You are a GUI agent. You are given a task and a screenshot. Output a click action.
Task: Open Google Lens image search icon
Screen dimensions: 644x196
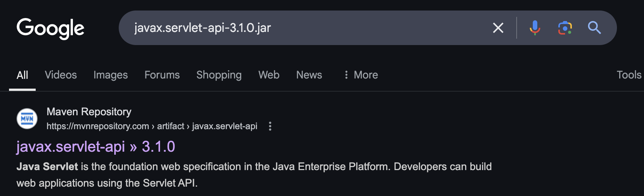[x=565, y=28]
